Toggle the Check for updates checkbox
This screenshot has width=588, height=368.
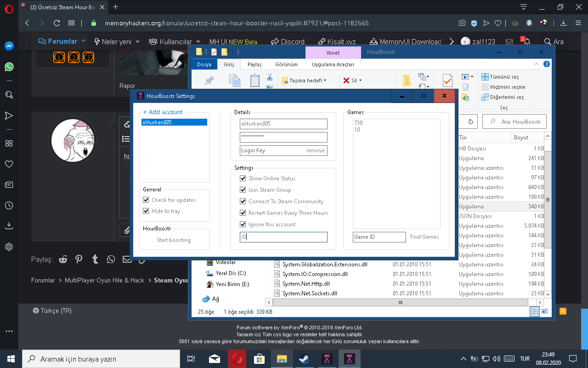pyautogui.click(x=146, y=200)
